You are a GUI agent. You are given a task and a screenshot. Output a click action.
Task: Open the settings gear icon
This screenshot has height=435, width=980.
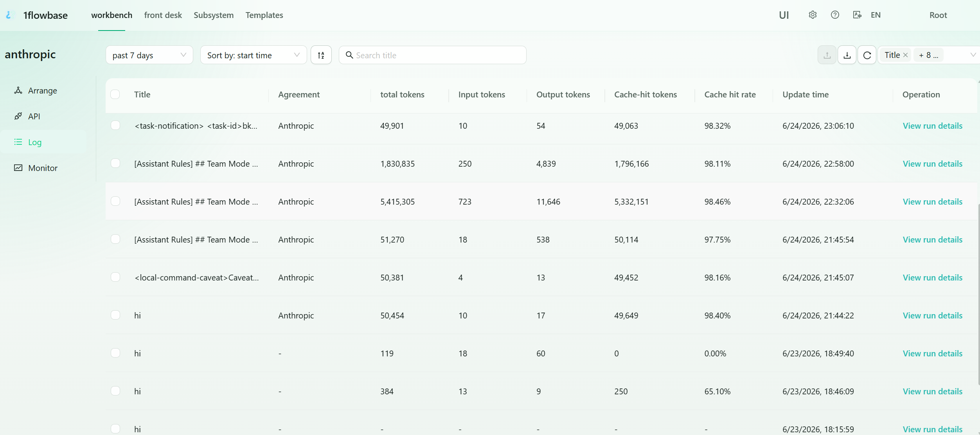click(x=813, y=15)
